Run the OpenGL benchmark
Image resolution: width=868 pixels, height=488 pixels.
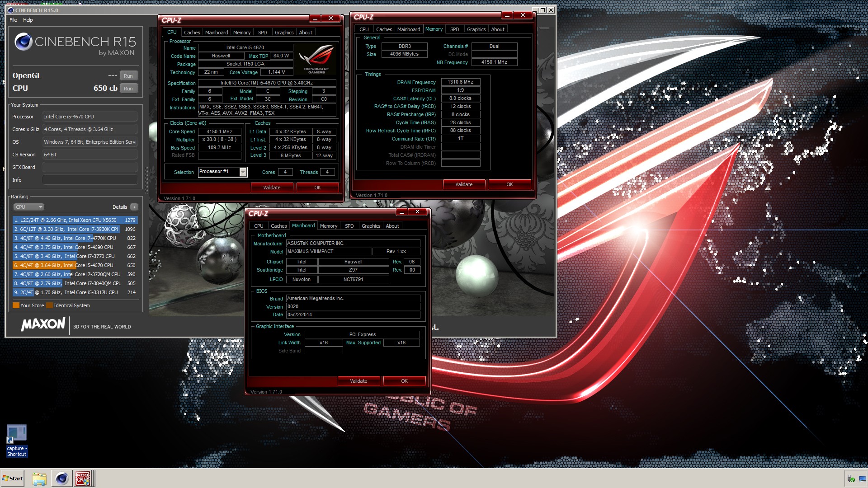tap(128, 76)
